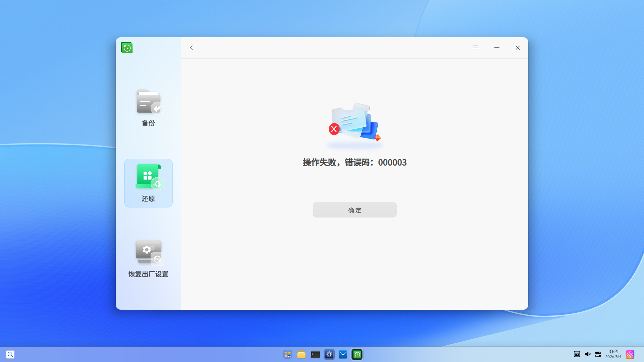Minimize the backup window
Viewport: 644px width, 362px height.
497,48
